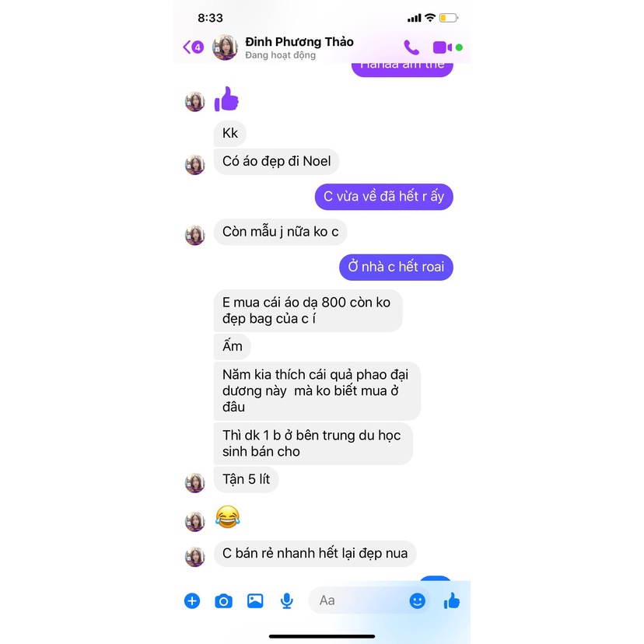
Task: Start a video call from the header
Action: pyautogui.click(x=443, y=47)
